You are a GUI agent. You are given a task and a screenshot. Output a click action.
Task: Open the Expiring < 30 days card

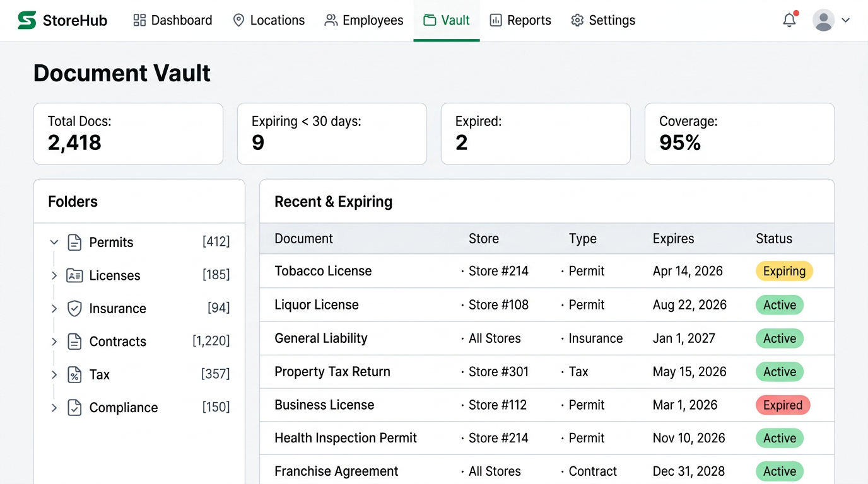pos(332,134)
